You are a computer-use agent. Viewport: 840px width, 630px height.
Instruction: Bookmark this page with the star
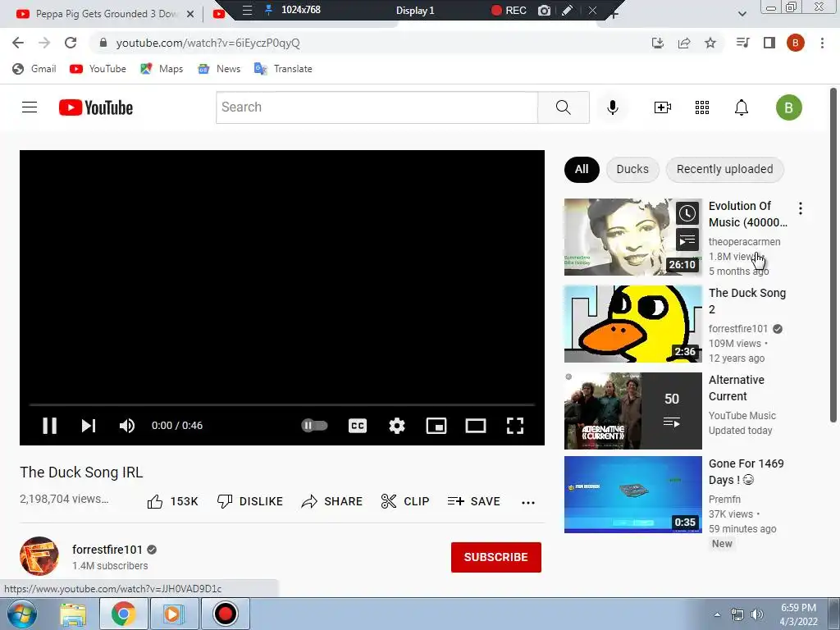pos(710,43)
